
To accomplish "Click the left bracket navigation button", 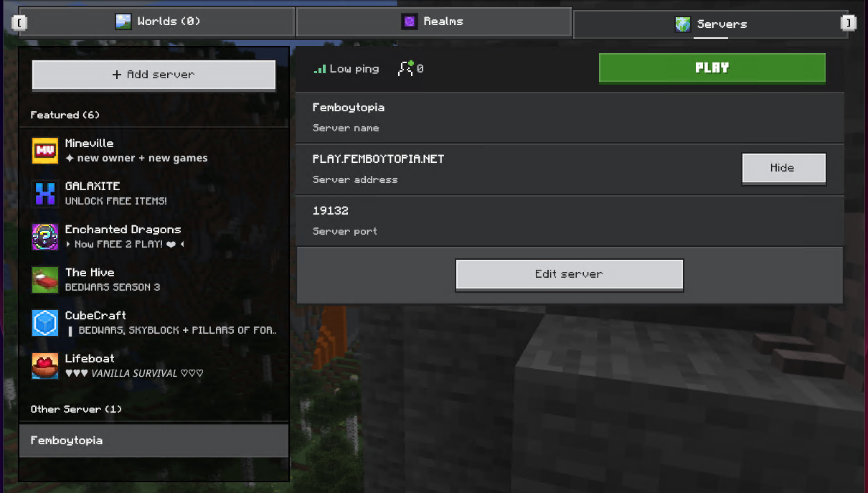I will tap(19, 23).
